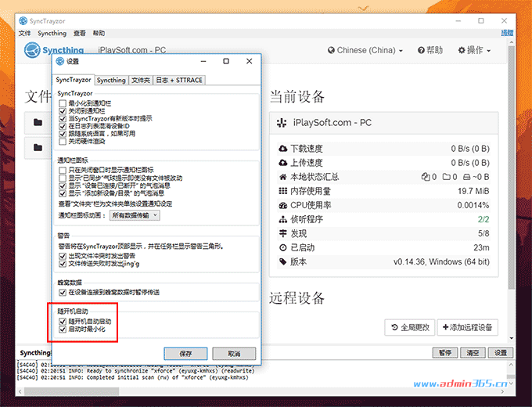532x407 pixels.
Task: Toggle 显示 "添加新设备/目录" 的气泡消息
Action: click(x=63, y=193)
